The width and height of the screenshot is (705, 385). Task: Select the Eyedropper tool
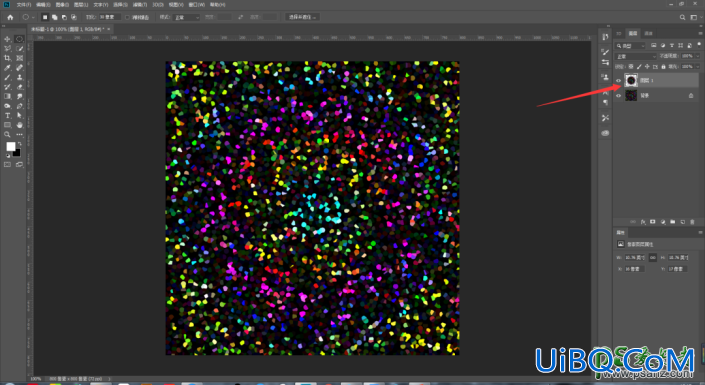[7, 67]
